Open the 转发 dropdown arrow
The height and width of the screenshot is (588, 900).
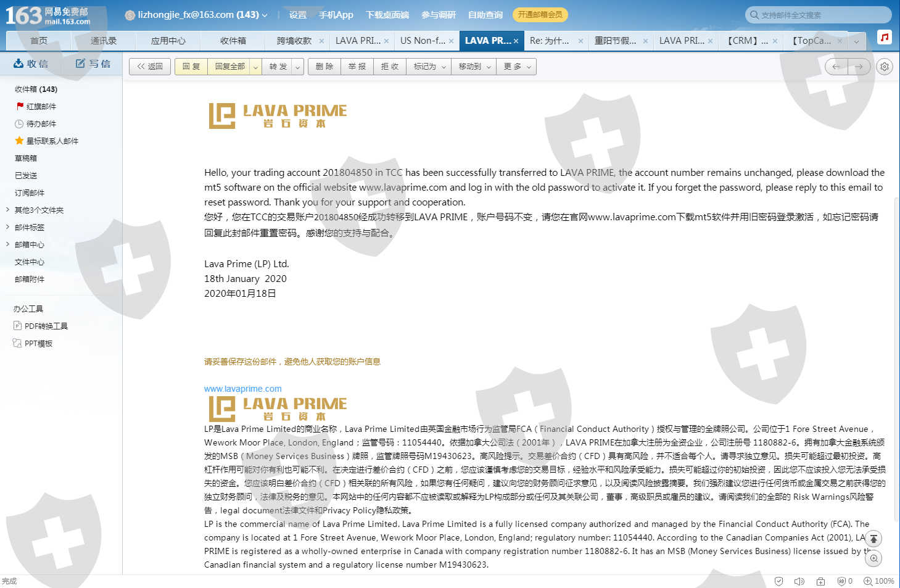click(x=298, y=67)
